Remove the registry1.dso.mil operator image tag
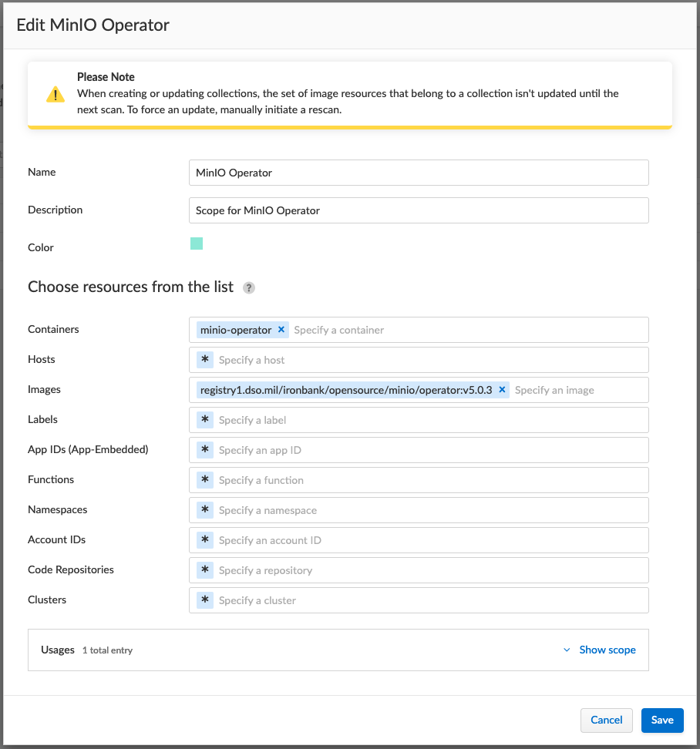The image size is (700, 749). click(x=502, y=390)
